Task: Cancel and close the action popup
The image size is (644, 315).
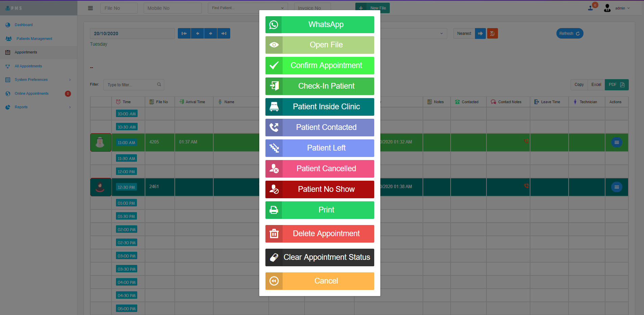Action: tap(319, 281)
